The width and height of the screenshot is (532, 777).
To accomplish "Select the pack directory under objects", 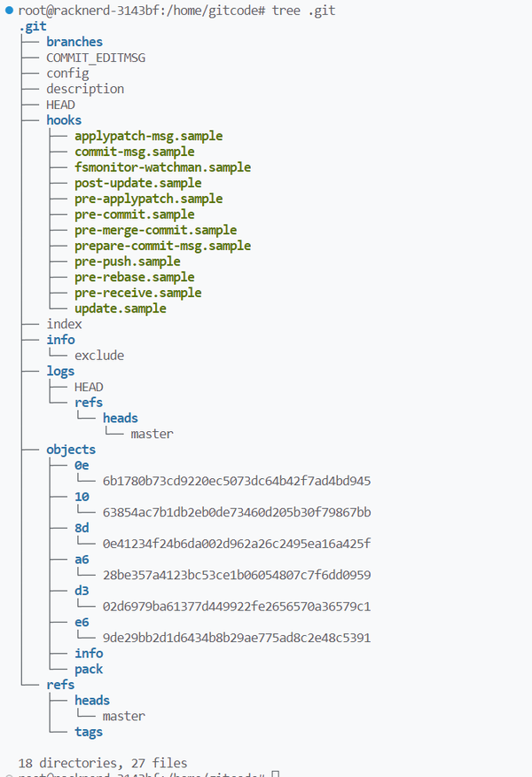I will coord(89,669).
